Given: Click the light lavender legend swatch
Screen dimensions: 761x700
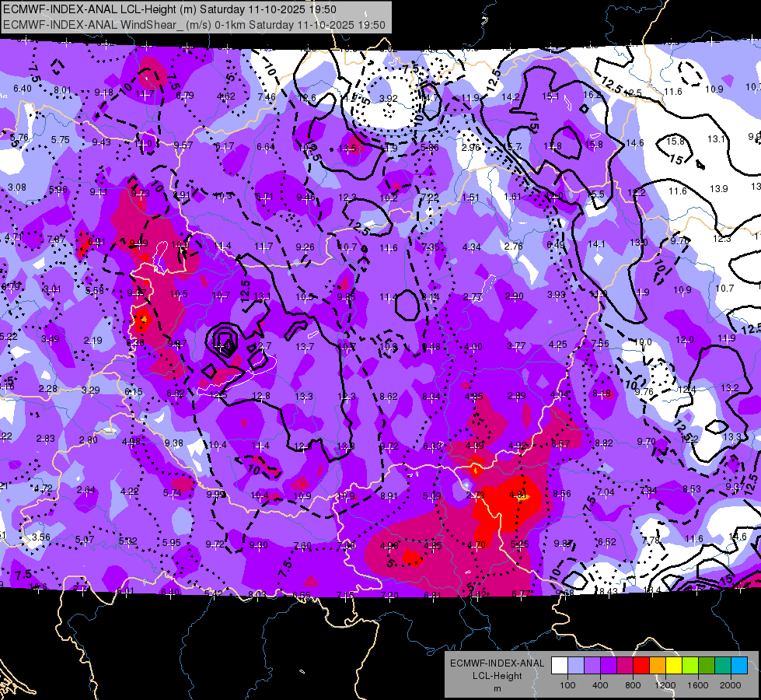Looking at the screenshot, I should point(576,666).
